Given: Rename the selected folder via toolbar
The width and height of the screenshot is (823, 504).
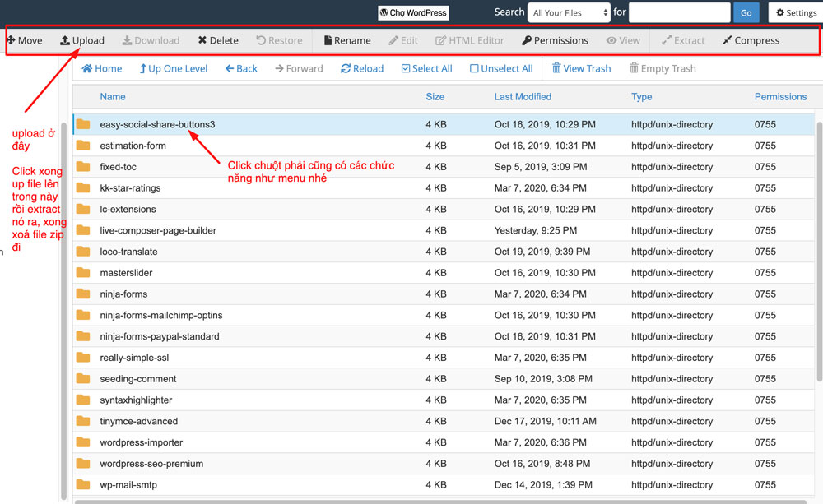Looking at the screenshot, I should click(347, 40).
